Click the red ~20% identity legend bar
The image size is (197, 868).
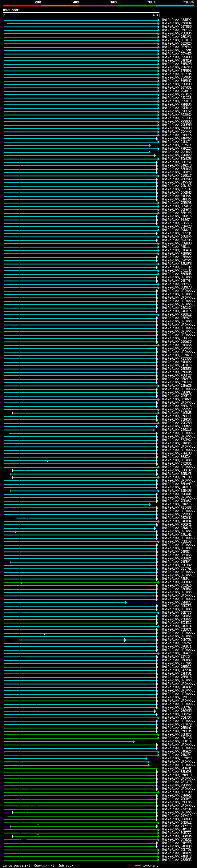22,6
